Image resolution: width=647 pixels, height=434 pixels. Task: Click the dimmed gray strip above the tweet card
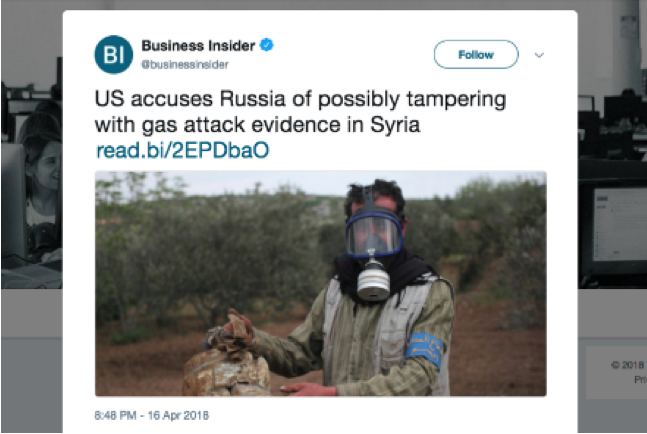click(x=320, y=5)
